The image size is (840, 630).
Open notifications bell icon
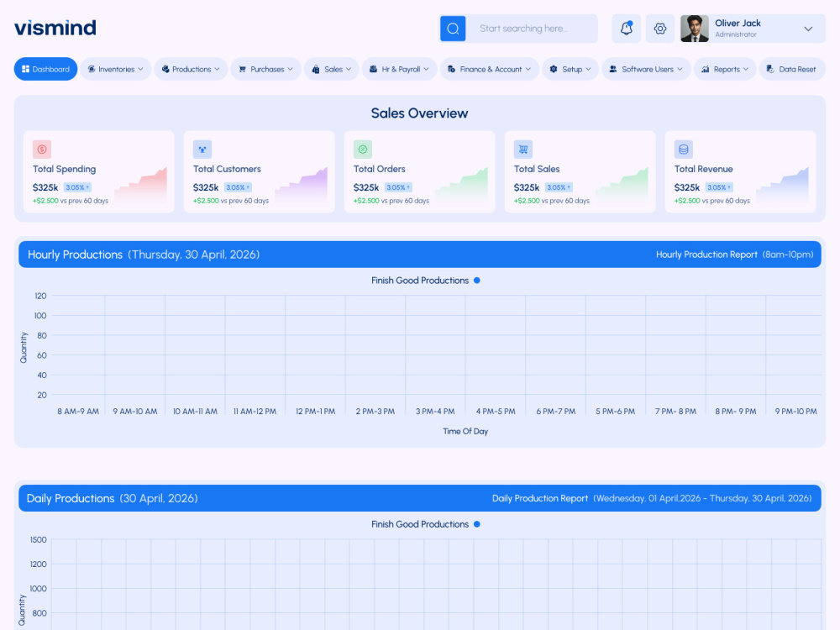pyautogui.click(x=627, y=29)
